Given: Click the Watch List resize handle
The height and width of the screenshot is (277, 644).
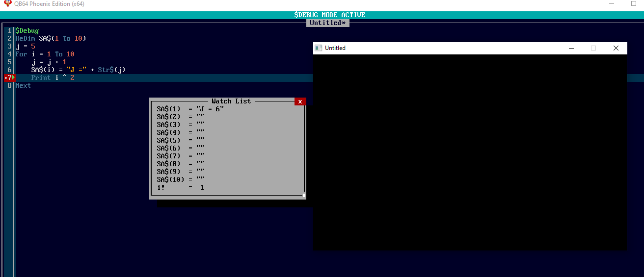Looking at the screenshot, I should pos(304,195).
